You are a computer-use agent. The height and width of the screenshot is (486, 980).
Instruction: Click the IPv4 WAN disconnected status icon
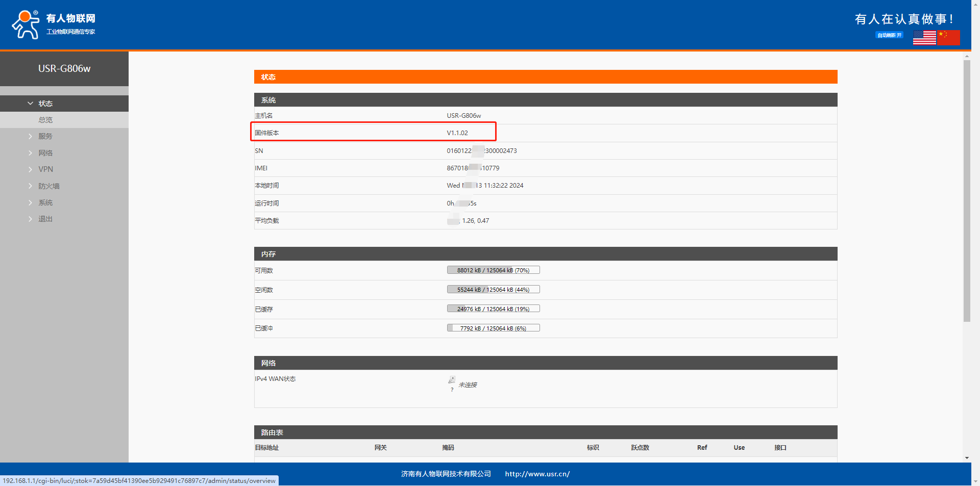point(452,380)
